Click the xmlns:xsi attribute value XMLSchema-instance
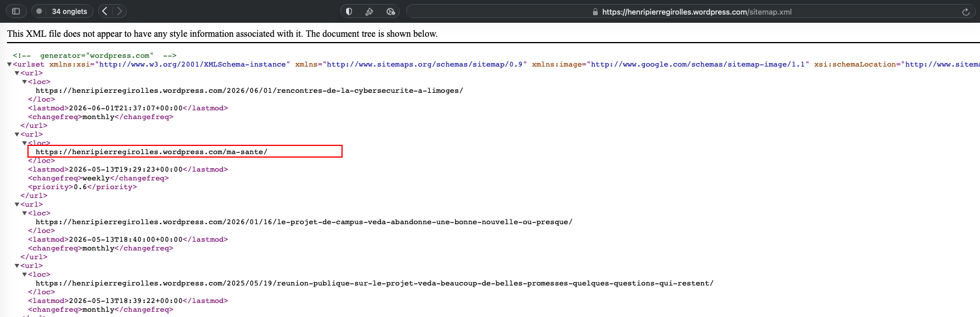 pos(192,64)
